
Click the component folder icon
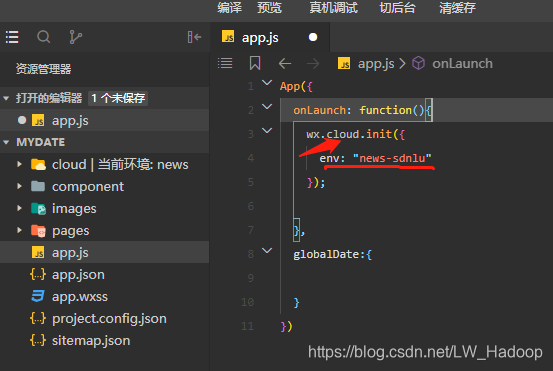(38, 186)
